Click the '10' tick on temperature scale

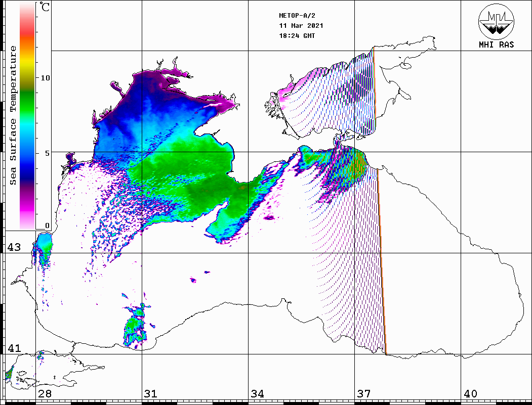[45, 78]
